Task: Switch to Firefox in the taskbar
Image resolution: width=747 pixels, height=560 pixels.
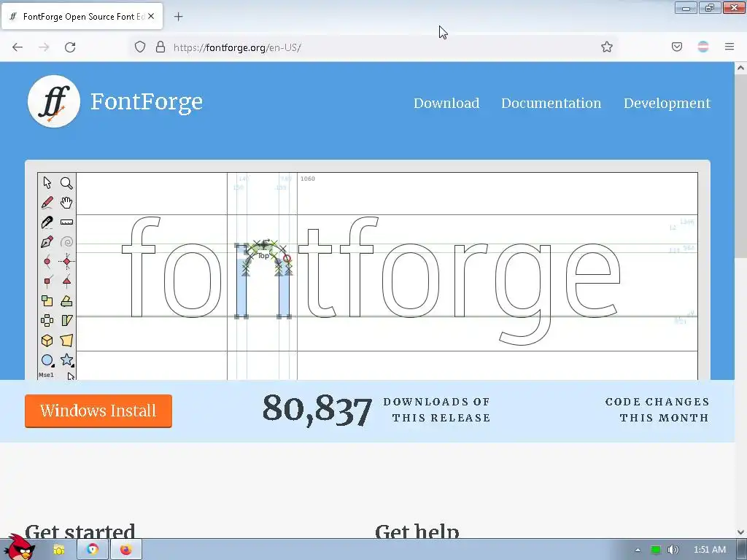Action: point(125,550)
